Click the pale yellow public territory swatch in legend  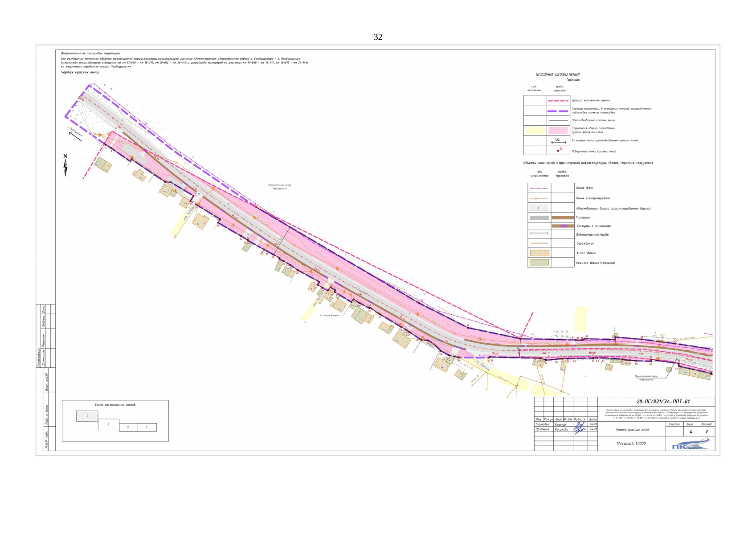(535, 130)
